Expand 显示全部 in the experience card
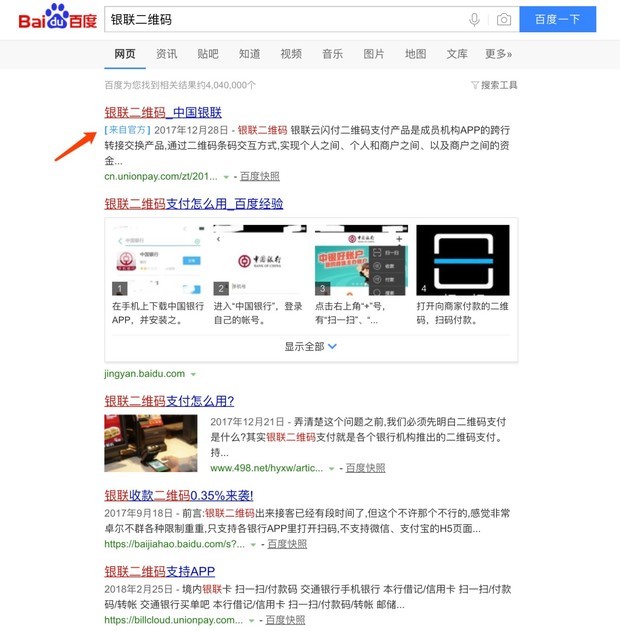The width and height of the screenshot is (620, 631). coord(311,346)
